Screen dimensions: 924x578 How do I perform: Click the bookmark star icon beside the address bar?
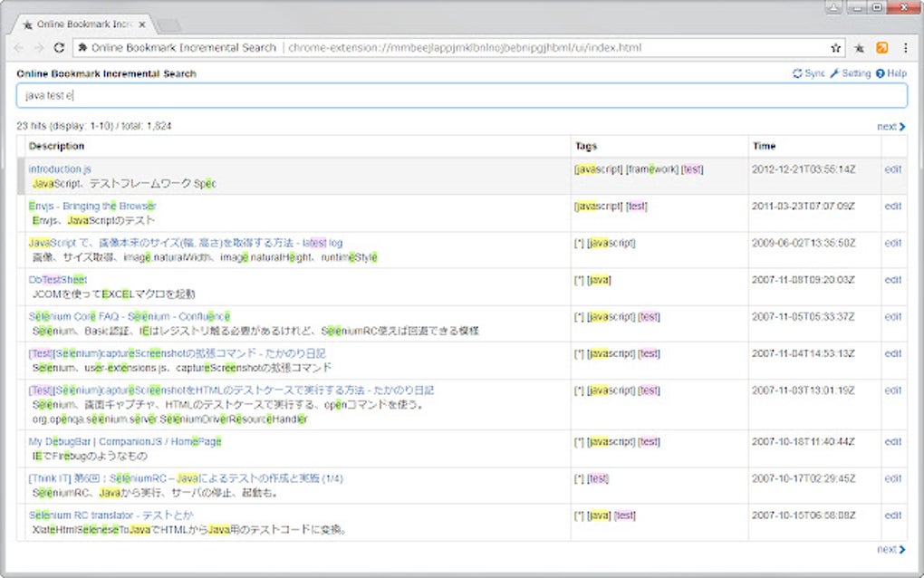point(858,47)
